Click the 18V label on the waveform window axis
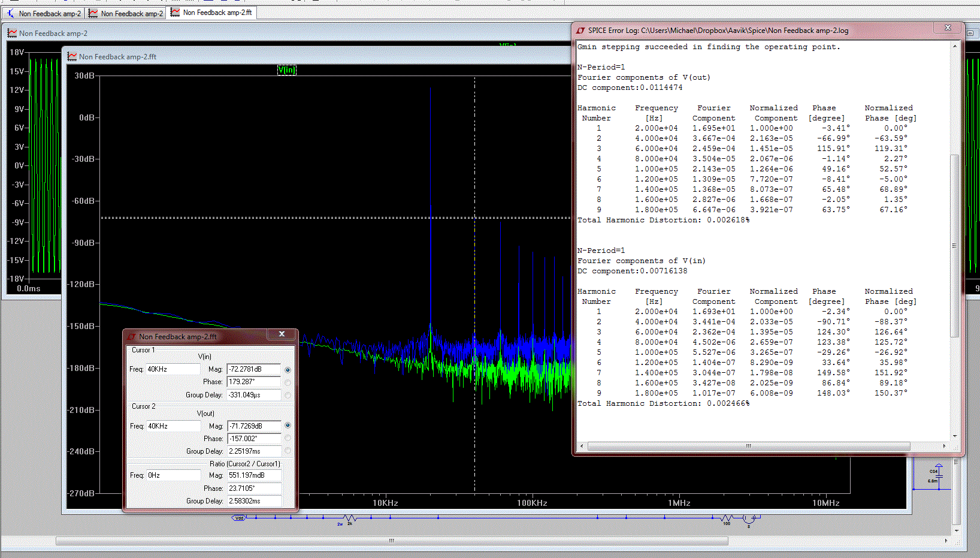The width and height of the screenshot is (980, 558). 17,53
